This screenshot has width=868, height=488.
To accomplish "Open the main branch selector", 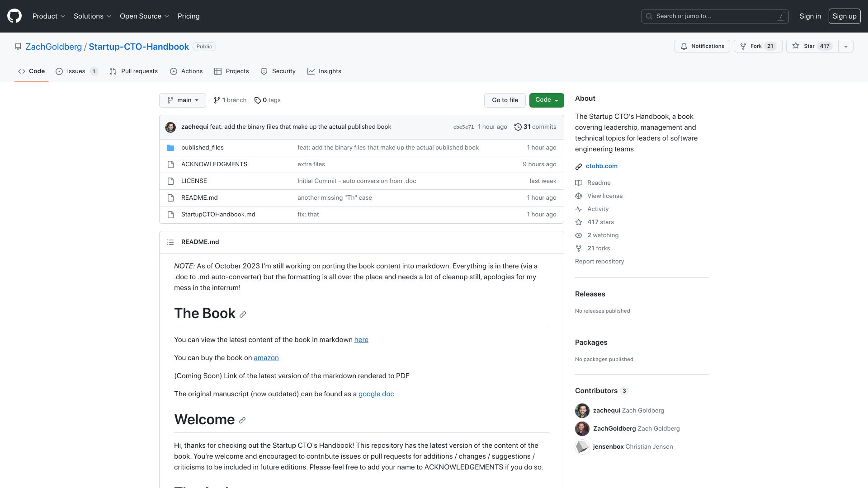I will (183, 100).
